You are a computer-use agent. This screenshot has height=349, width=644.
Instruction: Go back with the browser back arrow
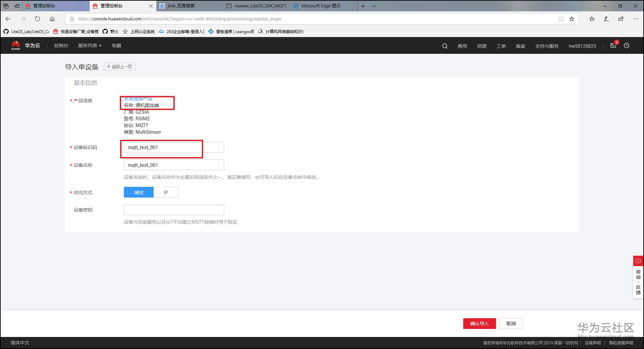click(8, 19)
